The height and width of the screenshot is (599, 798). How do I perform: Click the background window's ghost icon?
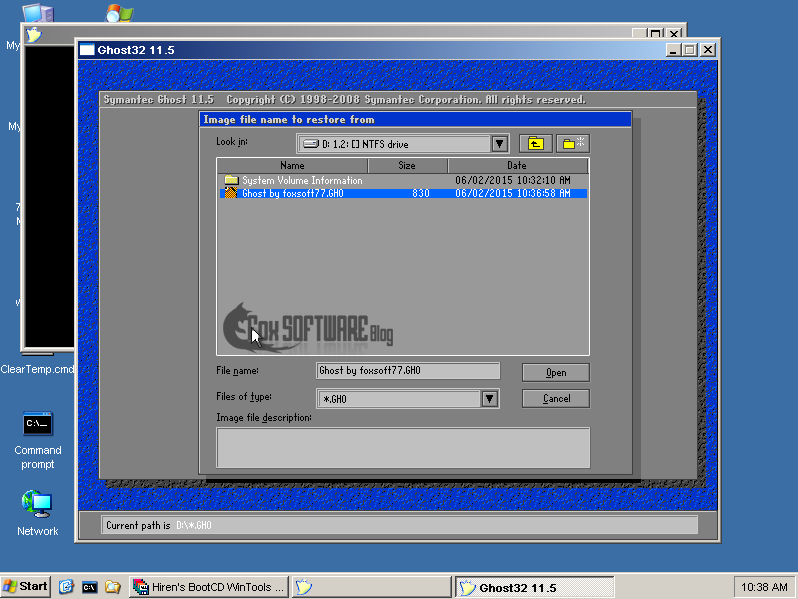(x=34, y=35)
